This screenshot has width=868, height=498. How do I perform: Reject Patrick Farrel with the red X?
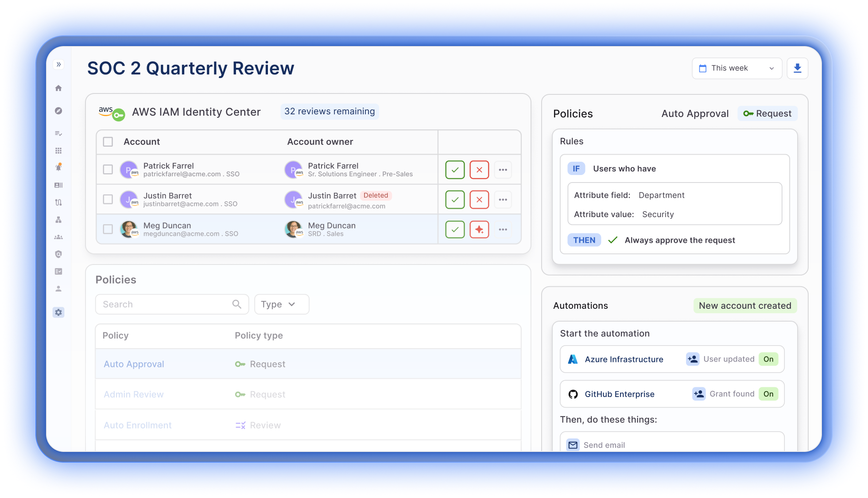(x=479, y=169)
